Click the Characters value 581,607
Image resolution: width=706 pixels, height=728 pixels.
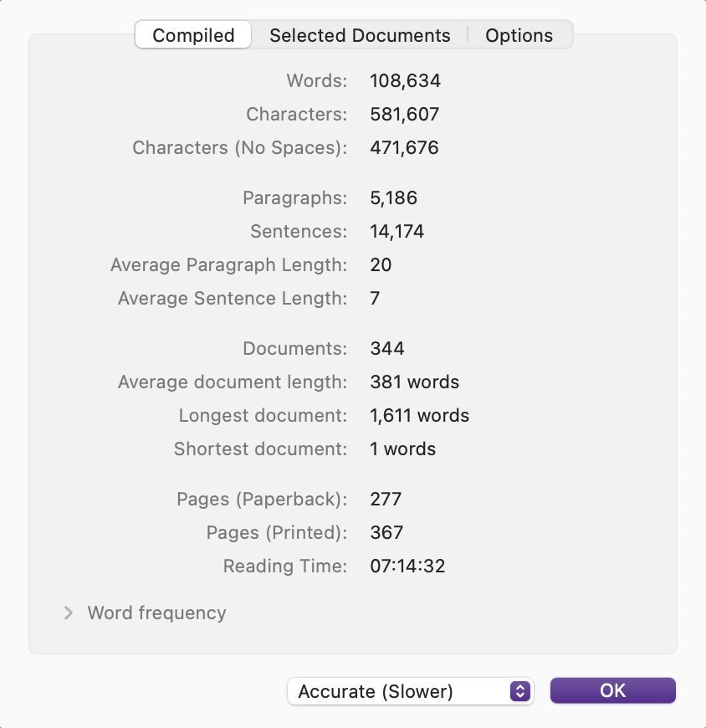pyautogui.click(x=404, y=114)
